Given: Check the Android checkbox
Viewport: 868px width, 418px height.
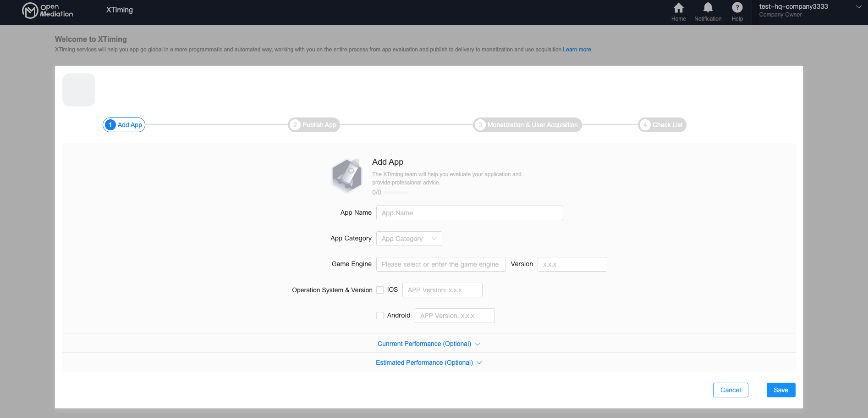Looking at the screenshot, I should (380, 316).
